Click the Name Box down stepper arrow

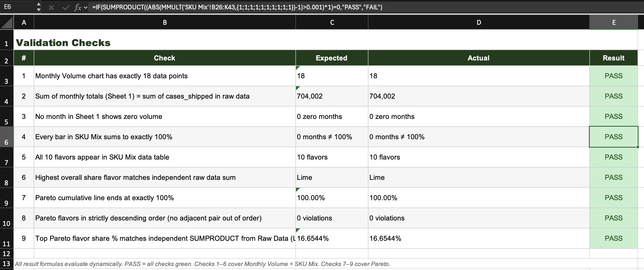[x=39, y=10]
